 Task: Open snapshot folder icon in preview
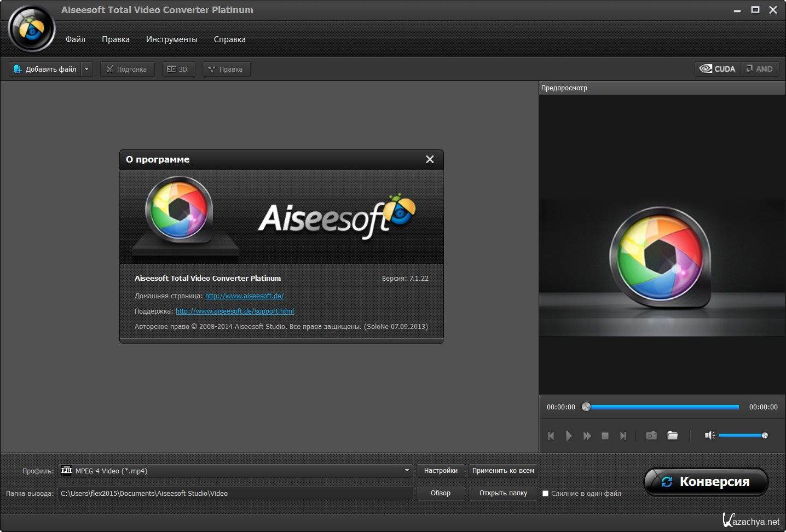[x=673, y=436]
